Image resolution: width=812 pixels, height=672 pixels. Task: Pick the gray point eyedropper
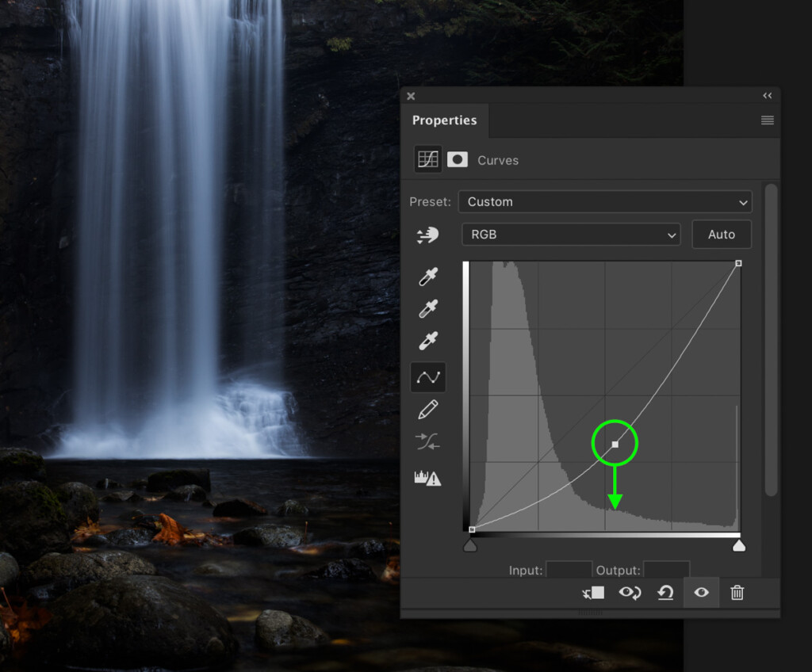[x=428, y=309]
